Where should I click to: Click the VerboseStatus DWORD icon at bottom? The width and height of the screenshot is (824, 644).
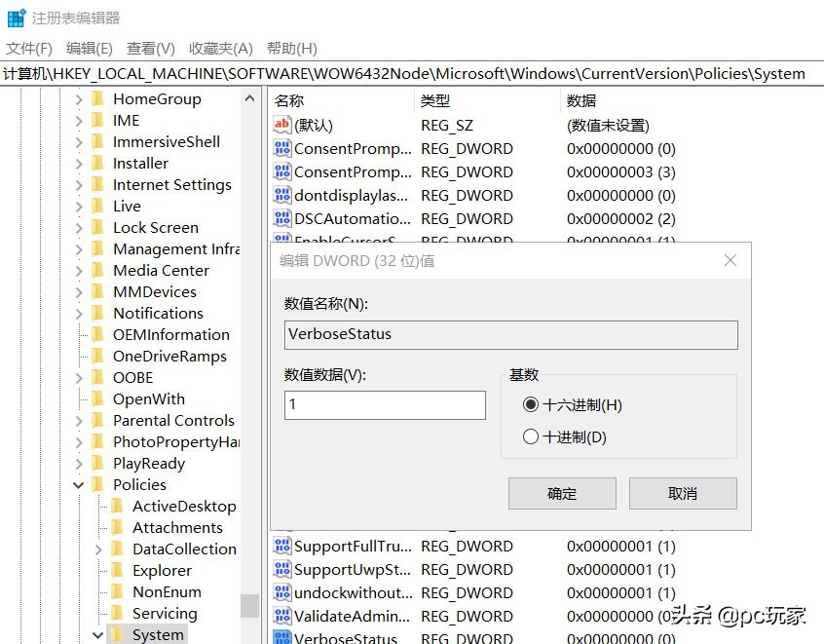[x=282, y=638]
